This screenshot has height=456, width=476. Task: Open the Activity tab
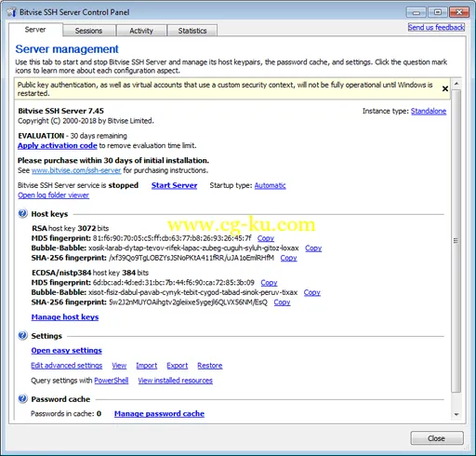coord(141,31)
